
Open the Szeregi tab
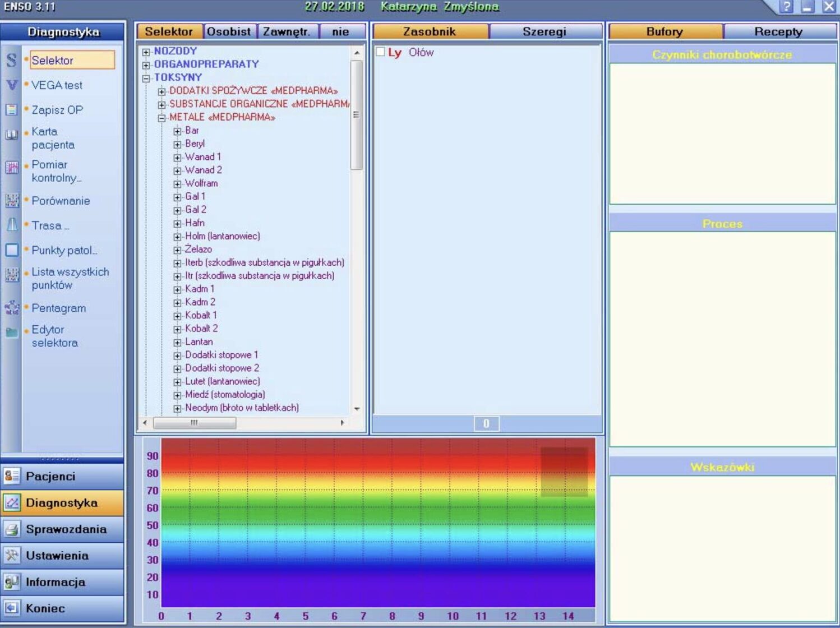coord(545,31)
